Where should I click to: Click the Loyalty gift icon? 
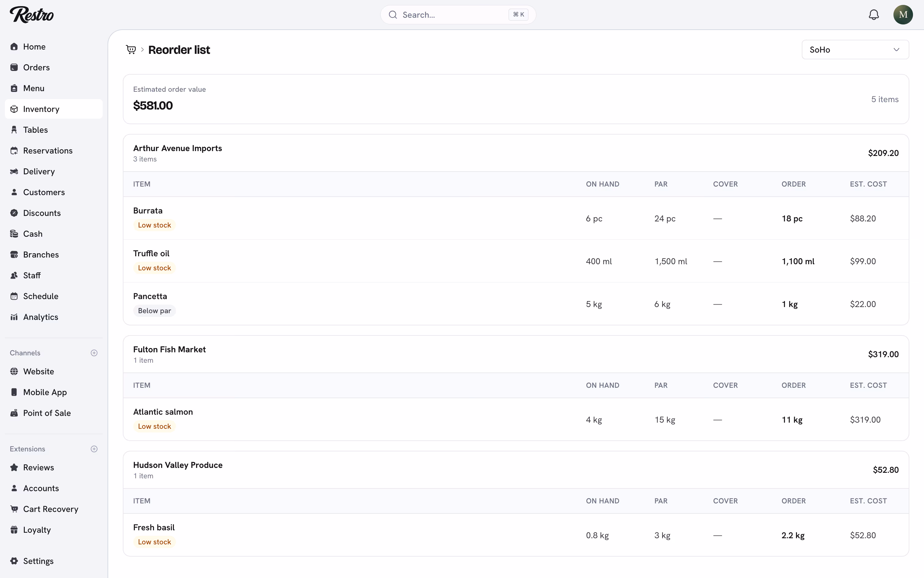(x=14, y=530)
